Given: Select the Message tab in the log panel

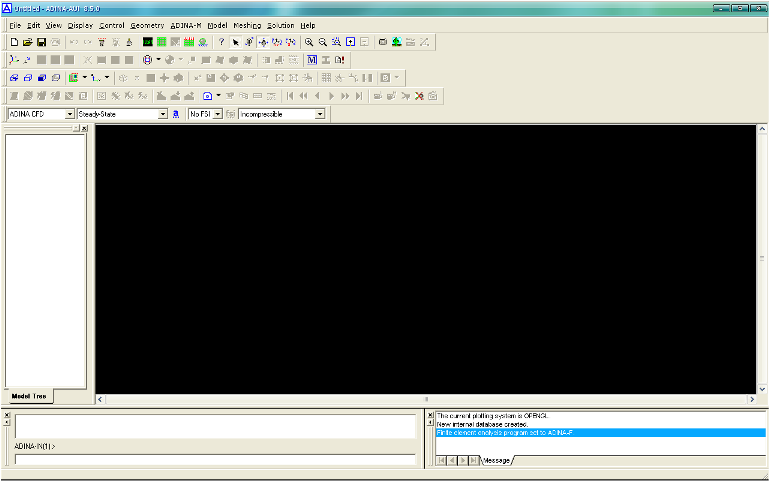Looking at the screenshot, I should [498, 460].
